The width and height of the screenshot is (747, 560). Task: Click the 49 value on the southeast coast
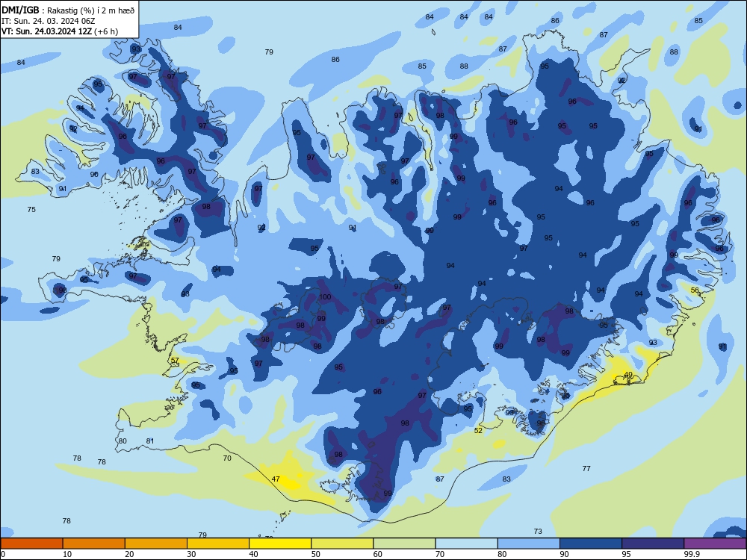628,375
